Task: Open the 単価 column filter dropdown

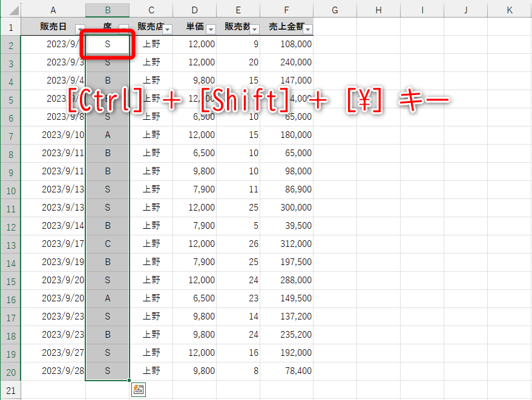Action: [x=209, y=29]
